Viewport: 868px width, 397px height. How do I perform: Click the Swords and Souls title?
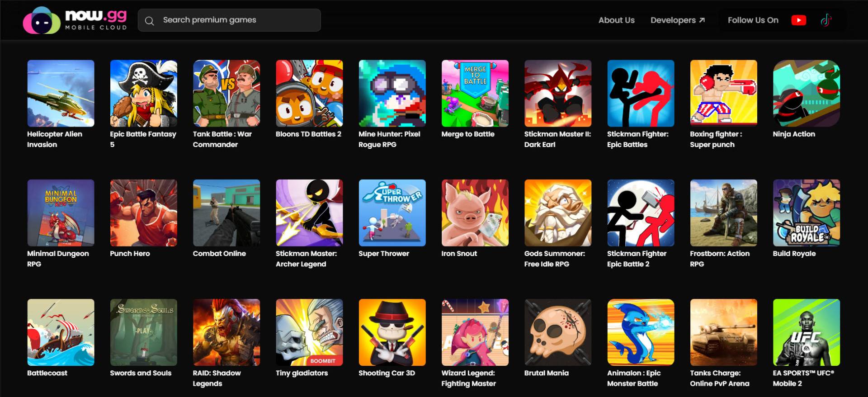(x=141, y=373)
